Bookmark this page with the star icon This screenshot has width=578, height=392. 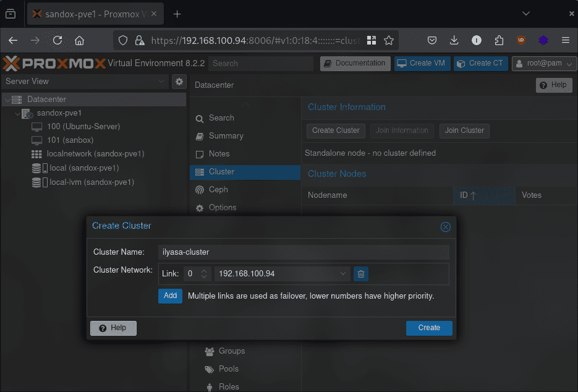coord(389,40)
